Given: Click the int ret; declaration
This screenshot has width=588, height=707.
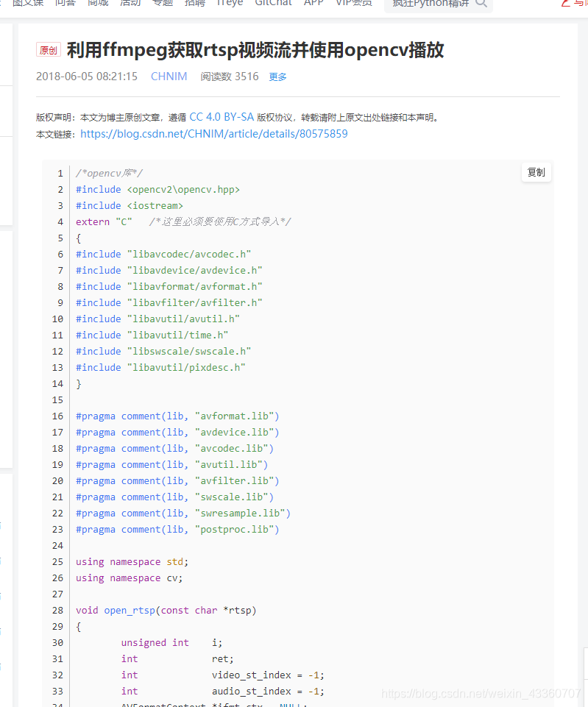Looking at the screenshot, I should click(177, 659).
